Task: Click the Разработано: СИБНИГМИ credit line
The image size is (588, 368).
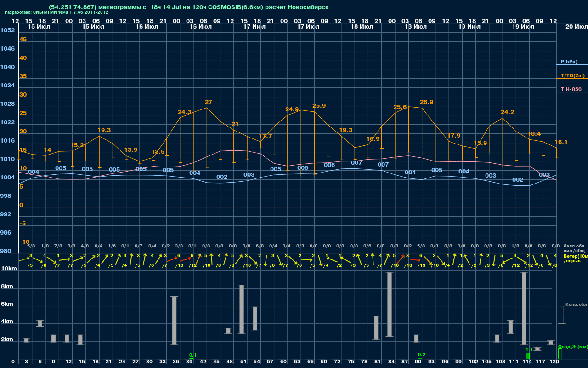Action: pos(57,12)
